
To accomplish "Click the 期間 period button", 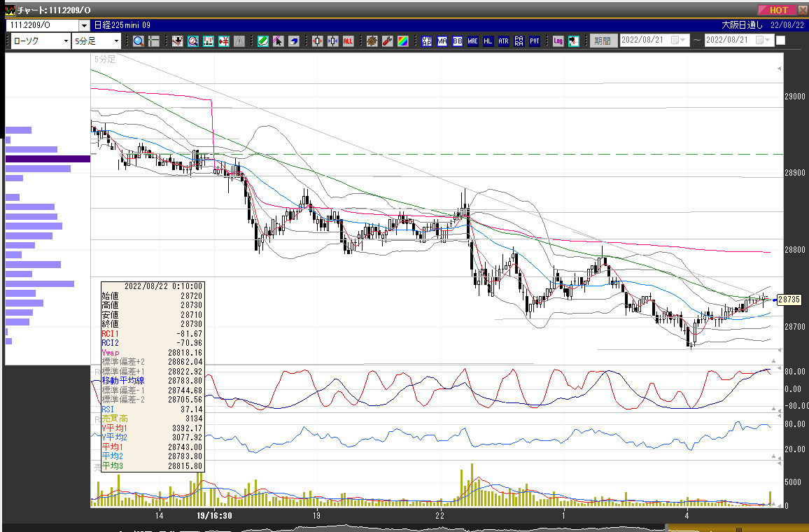I will click(x=603, y=41).
